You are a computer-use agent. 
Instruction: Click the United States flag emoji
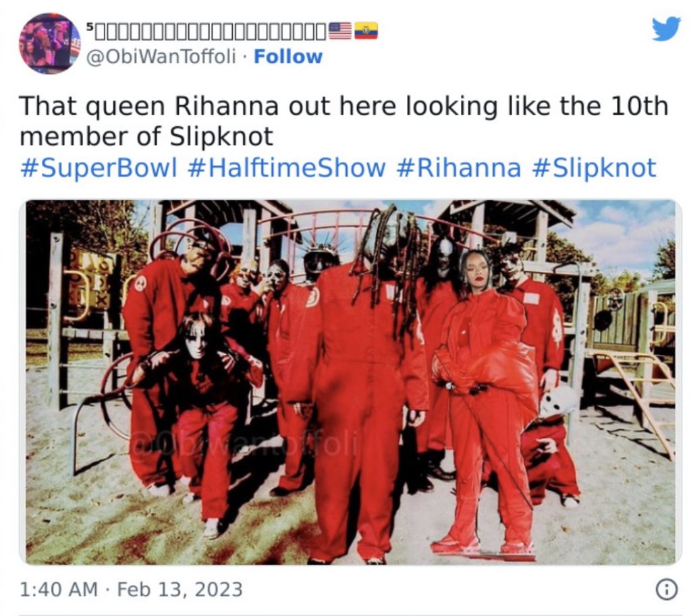pos(340,30)
